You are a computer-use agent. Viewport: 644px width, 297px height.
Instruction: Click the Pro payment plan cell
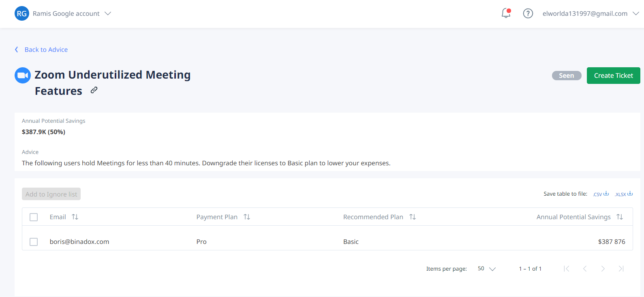point(201,241)
